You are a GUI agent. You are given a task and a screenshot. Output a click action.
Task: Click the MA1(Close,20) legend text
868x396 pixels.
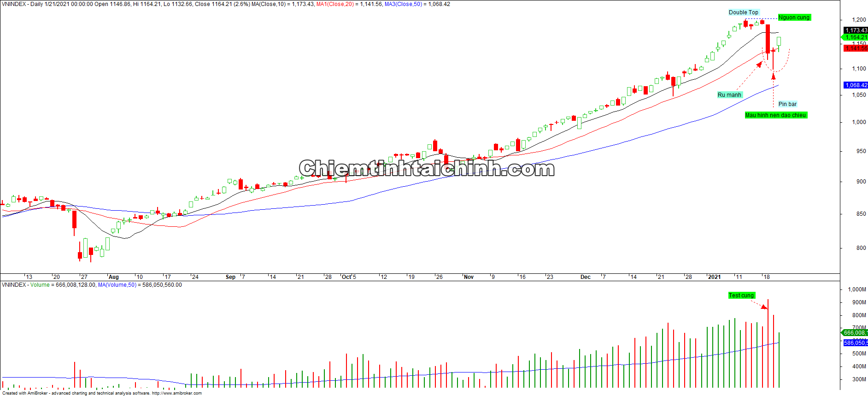[335, 4]
